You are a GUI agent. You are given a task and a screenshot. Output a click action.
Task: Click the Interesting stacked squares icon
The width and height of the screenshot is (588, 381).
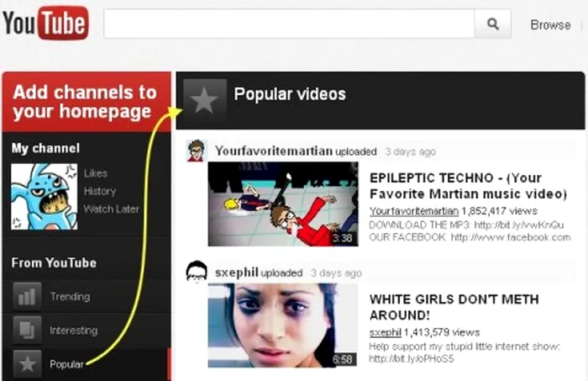[27, 331]
